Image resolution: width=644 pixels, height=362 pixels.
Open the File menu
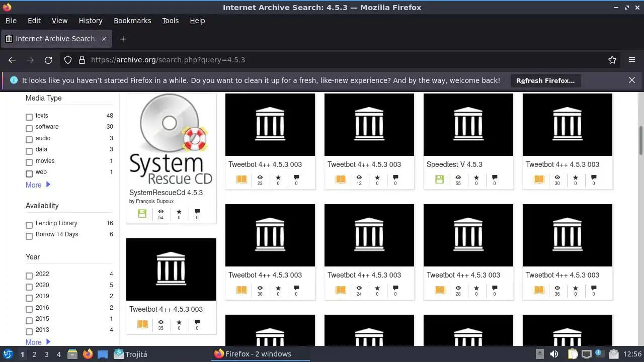coord(11,21)
